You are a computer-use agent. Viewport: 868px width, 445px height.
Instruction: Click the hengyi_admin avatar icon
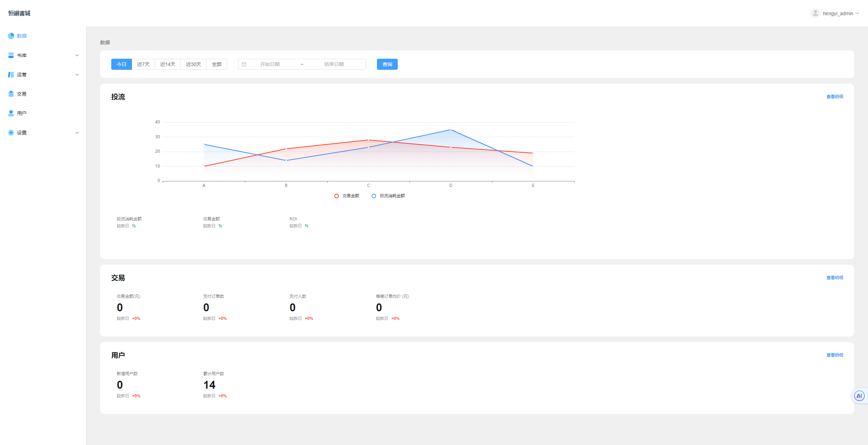click(x=815, y=13)
